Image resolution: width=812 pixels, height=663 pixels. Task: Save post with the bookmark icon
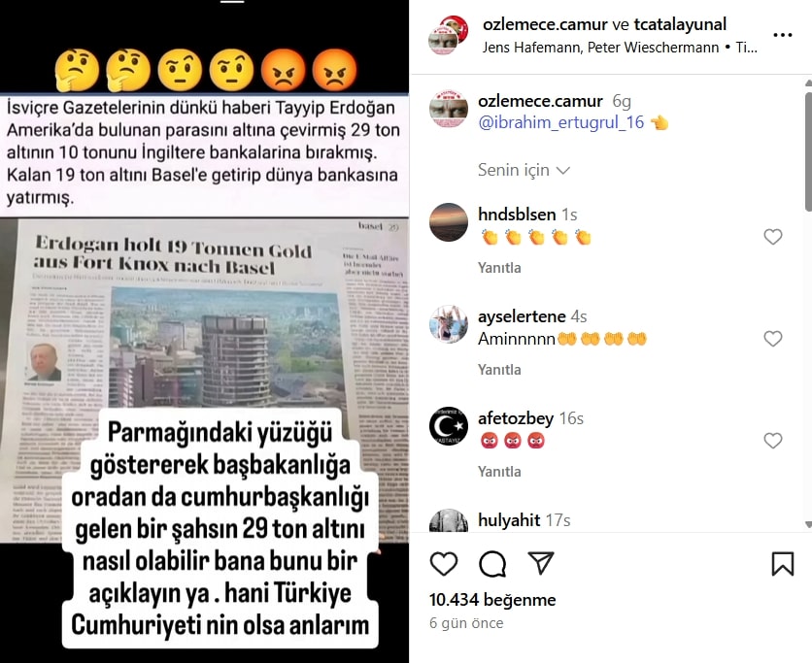tap(783, 564)
